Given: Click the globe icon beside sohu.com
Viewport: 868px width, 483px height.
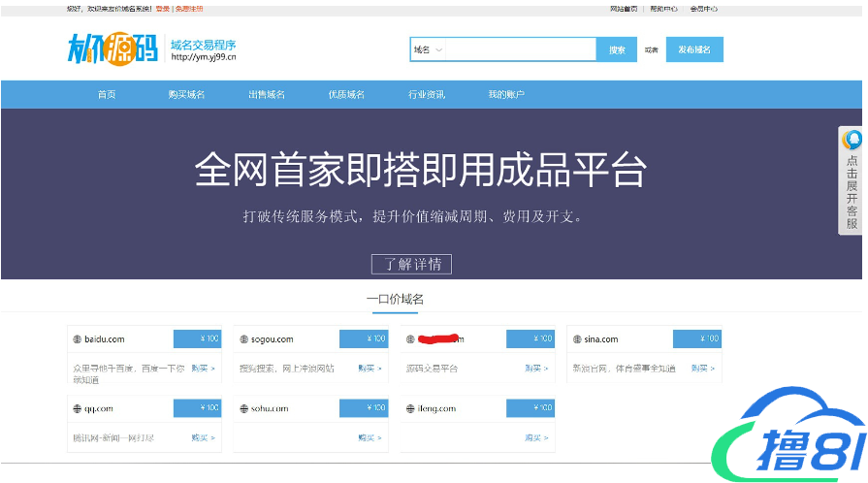Looking at the screenshot, I should pos(243,408).
